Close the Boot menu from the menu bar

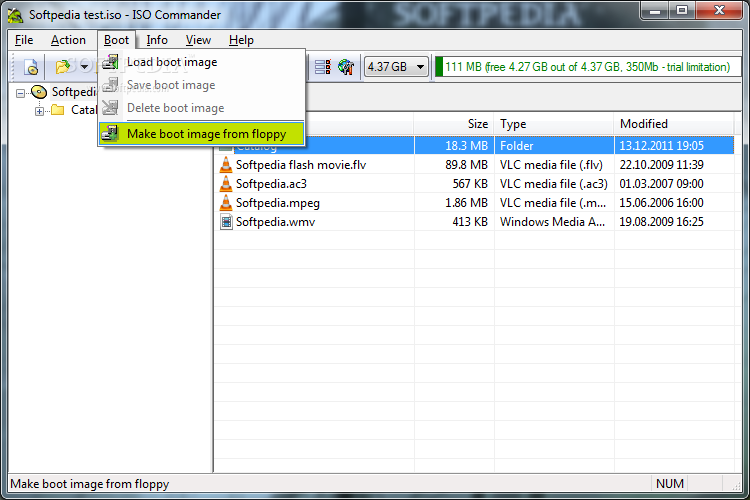click(116, 40)
